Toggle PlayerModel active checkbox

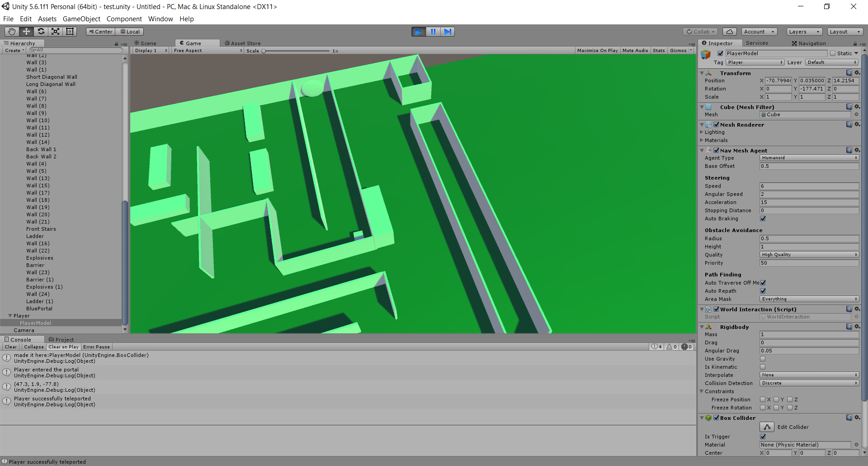click(720, 53)
